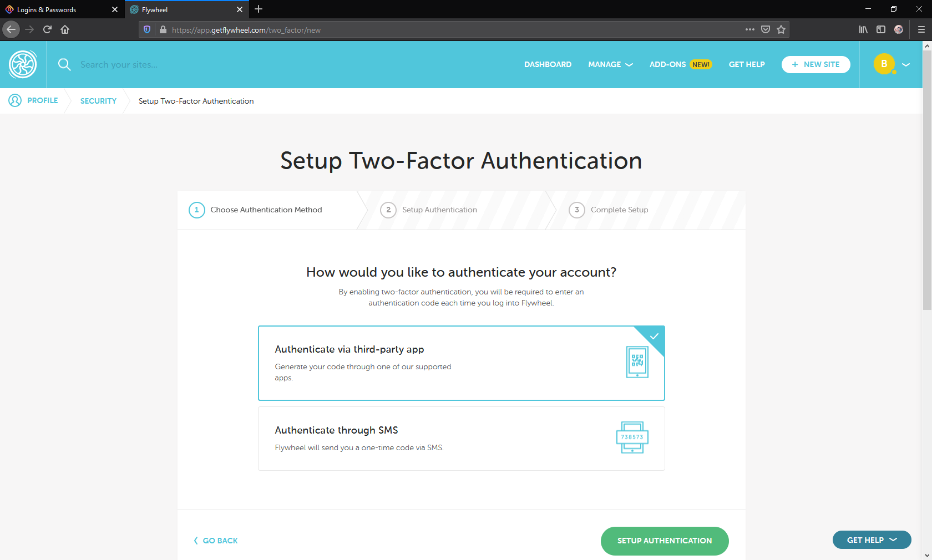Click scrollbar down arrow
932x560 pixels.
click(927, 555)
